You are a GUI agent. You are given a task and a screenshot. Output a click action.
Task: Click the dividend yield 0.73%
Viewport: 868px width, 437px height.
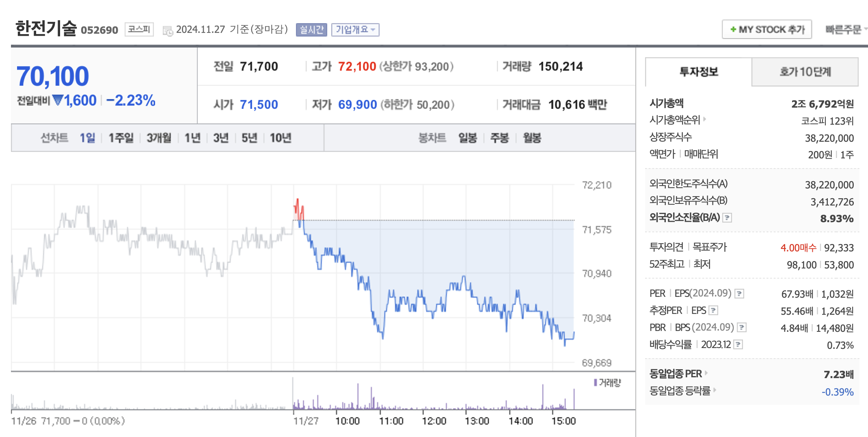pyautogui.click(x=840, y=345)
